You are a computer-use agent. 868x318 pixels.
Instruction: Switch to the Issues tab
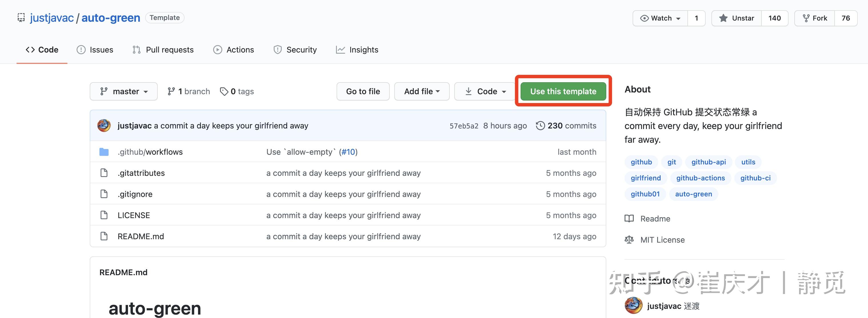tap(95, 49)
